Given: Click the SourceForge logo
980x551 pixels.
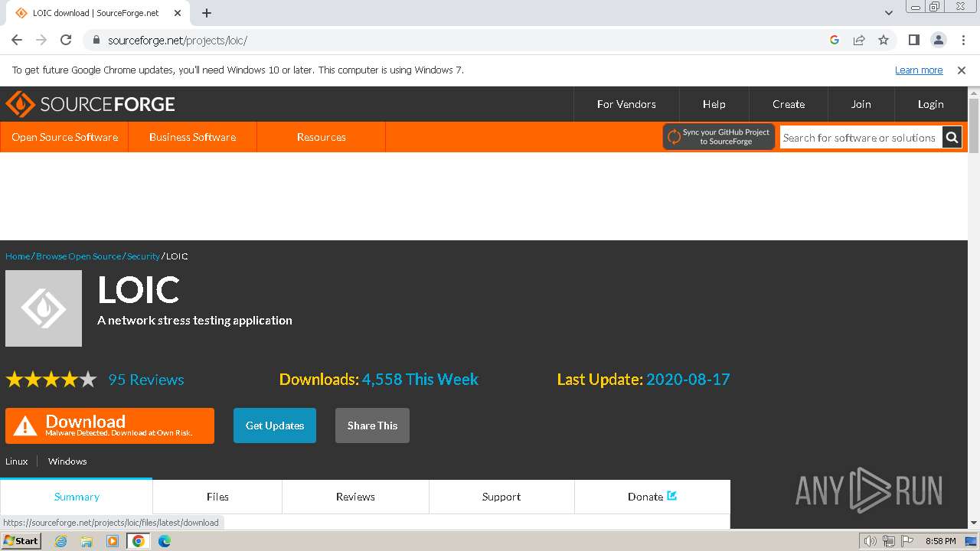Looking at the screenshot, I should [90, 104].
